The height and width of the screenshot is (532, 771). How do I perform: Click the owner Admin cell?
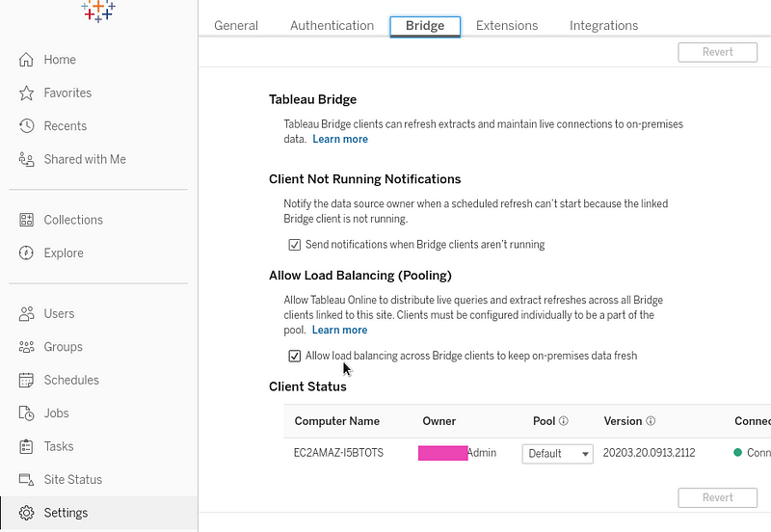click(x=457, y=453)
